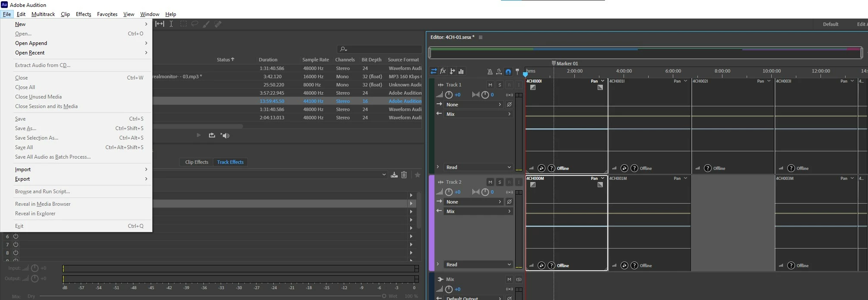Toggle power for effect slot 8
The width and height of the screenshot is (868, 300).
click(16, 252)
